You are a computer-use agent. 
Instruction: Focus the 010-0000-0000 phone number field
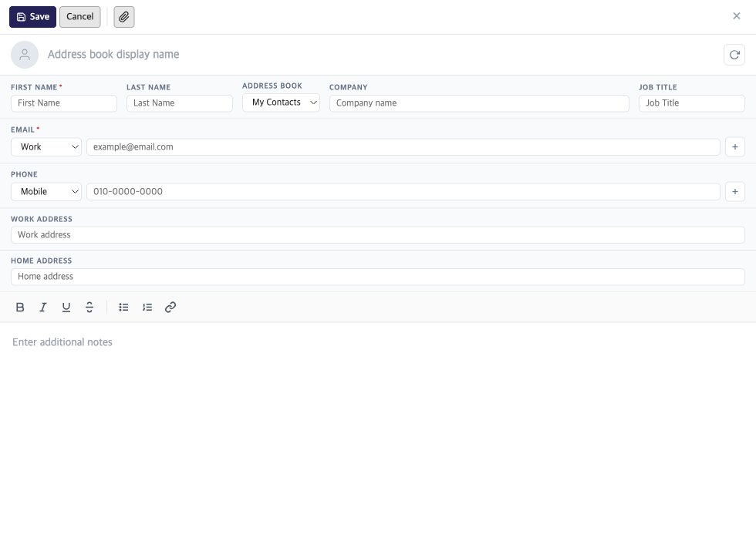[x=403, y=192]
